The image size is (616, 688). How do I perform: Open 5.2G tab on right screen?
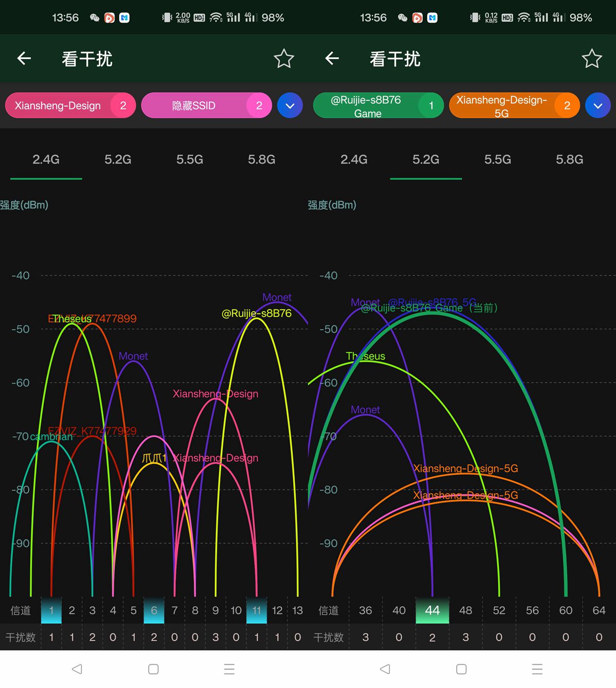[426, 159]
